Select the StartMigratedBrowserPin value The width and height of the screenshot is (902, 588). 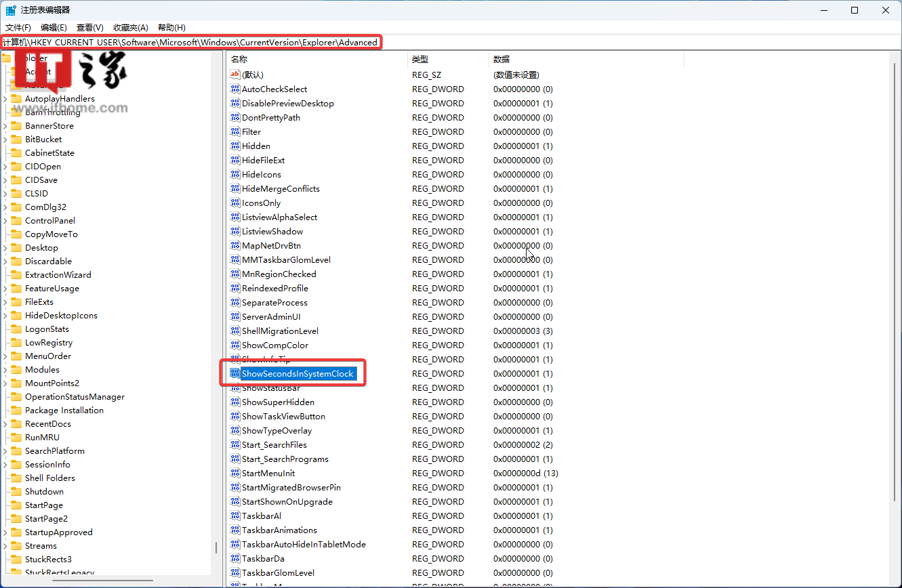coord(291,487)
